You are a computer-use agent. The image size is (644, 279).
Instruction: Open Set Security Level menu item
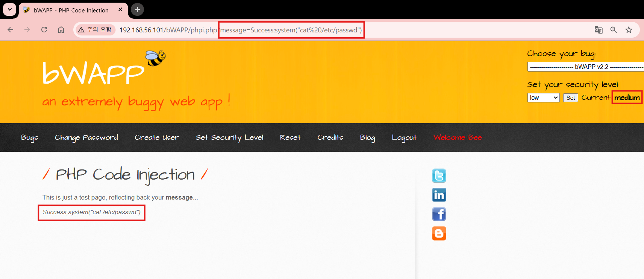[230, 137]
